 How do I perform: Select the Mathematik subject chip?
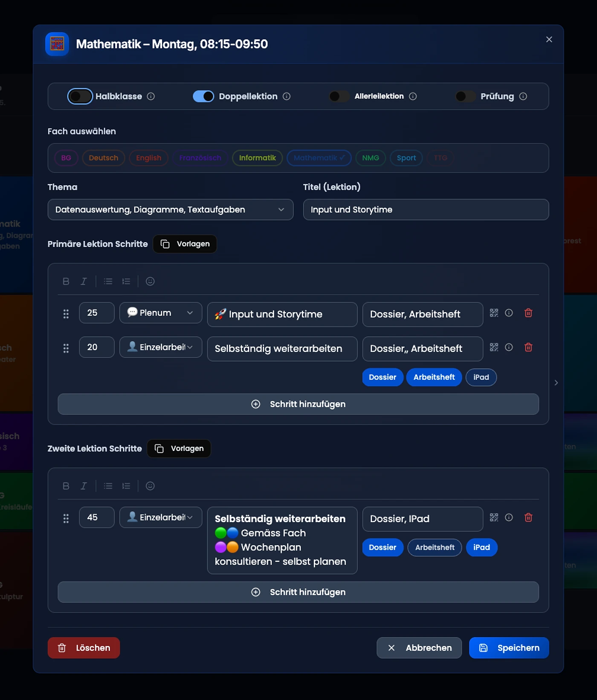319,158
